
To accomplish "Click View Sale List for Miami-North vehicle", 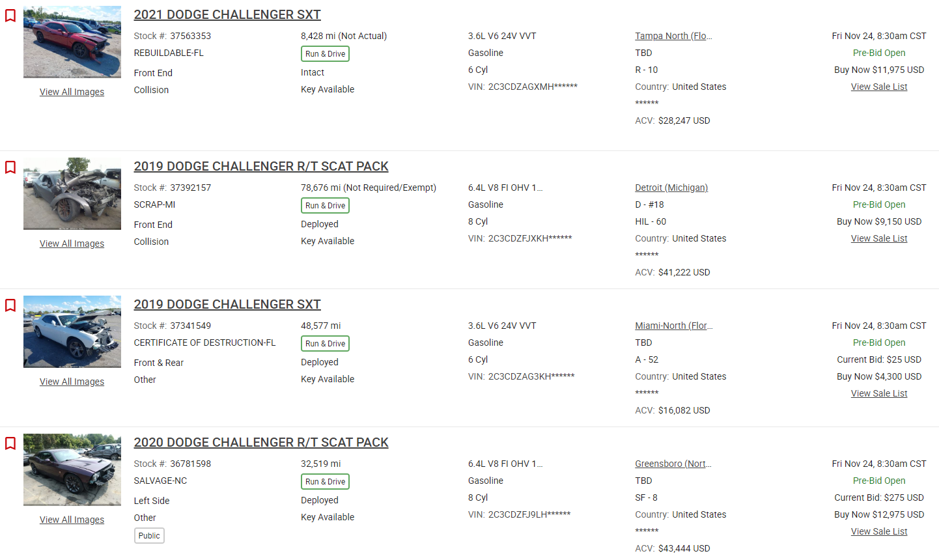I will pos(879,393).
